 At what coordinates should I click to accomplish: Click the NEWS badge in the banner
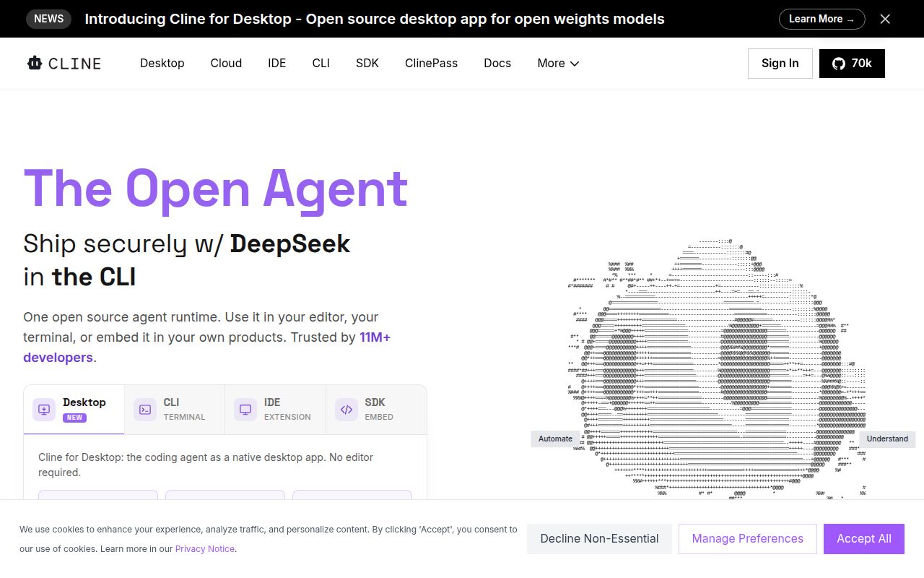(x=49, y=19)
